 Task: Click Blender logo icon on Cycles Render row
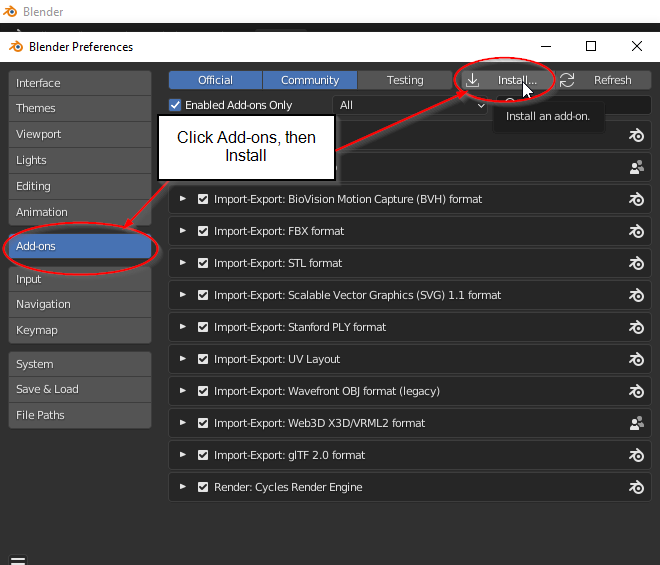coord(636,487)
